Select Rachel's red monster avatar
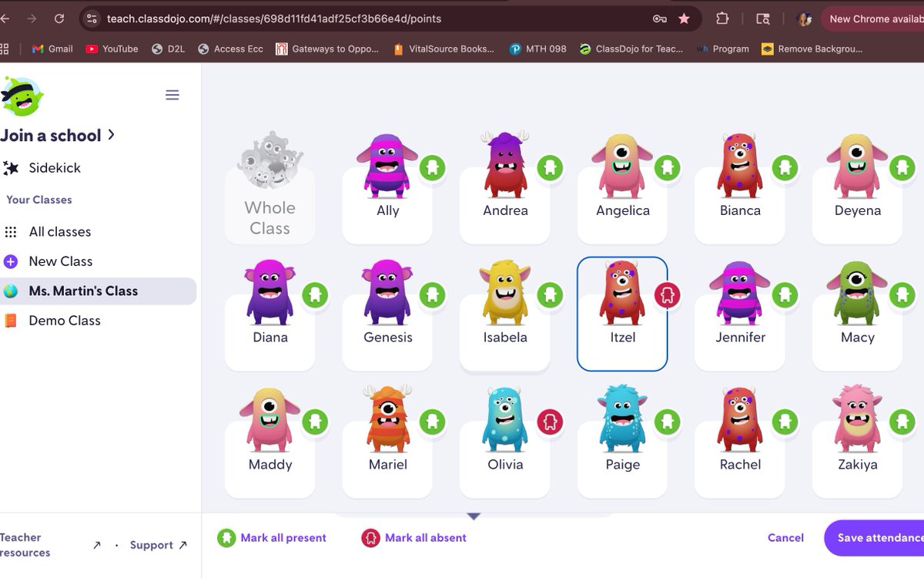 coord(740,420)
